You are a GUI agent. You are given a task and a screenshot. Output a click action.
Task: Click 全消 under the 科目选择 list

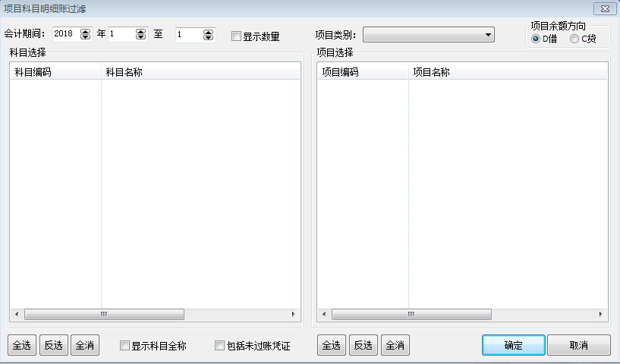(85, 346)
